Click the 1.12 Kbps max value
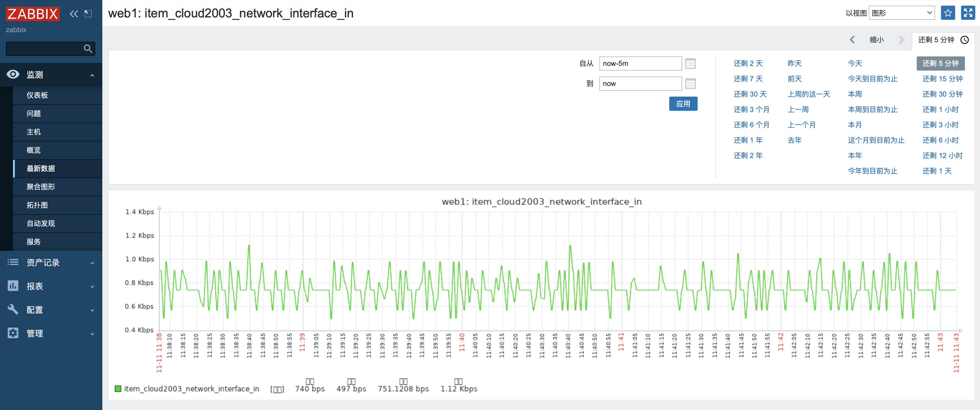The width and height of the screenshot is (980, 410). (x=458, y=389)
